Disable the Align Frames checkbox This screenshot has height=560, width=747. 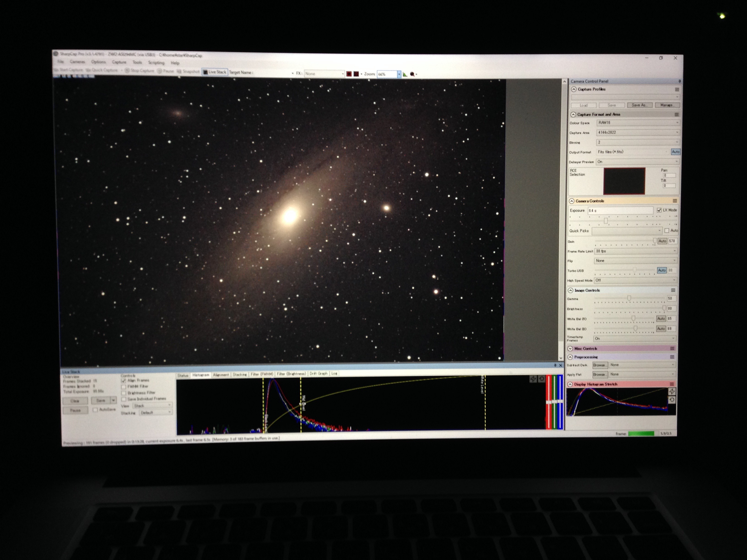click(x=124, y=380)
